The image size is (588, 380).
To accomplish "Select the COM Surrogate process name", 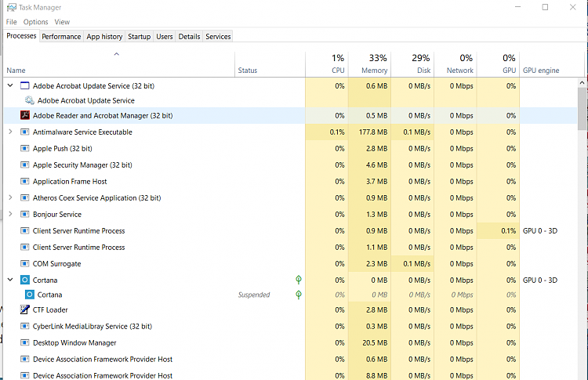I will 56,264.
